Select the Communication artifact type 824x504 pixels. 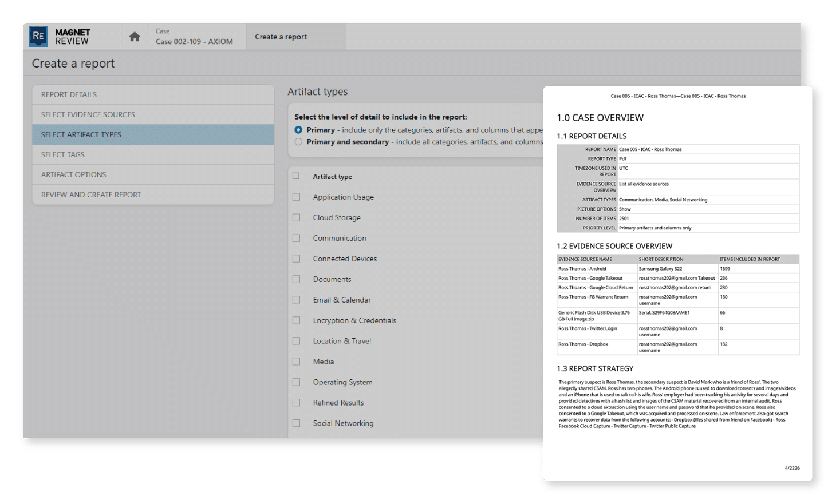coord(296,238)
